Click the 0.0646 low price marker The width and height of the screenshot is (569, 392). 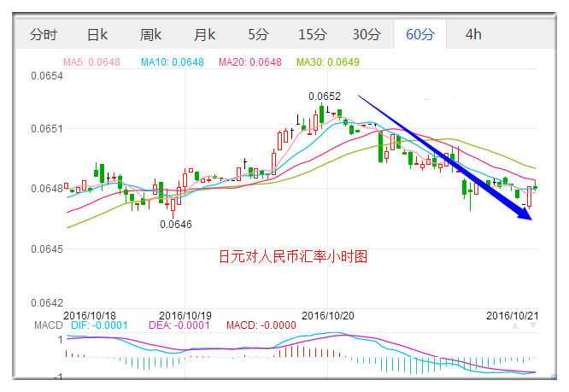(177, 225)
